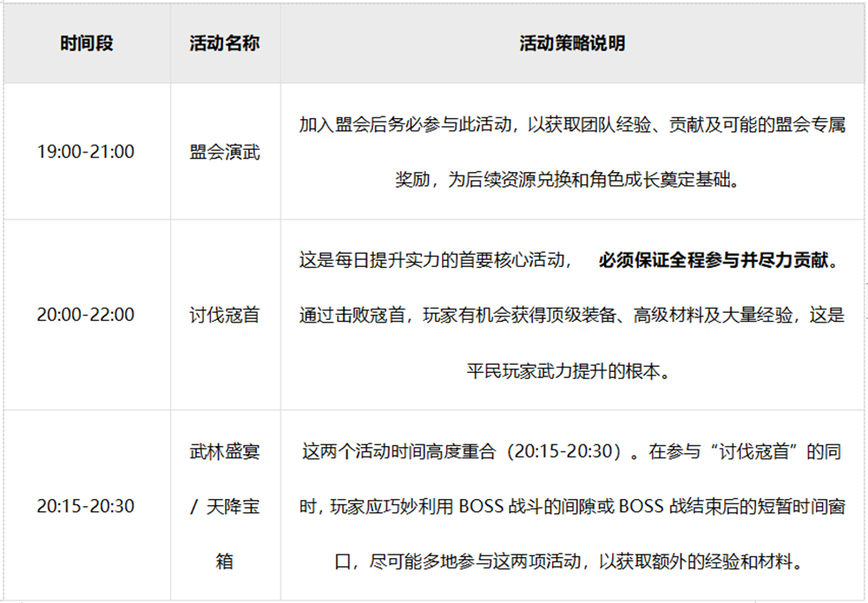Click the 盟会演武 activity name
Image resolution: width=868 pixels, height=603 pixels.
pyautogui.click(x=225, y=152)
